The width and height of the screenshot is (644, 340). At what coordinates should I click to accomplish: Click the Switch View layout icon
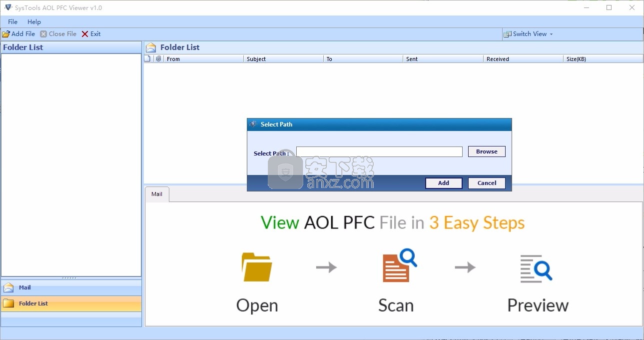coord(508,34)
